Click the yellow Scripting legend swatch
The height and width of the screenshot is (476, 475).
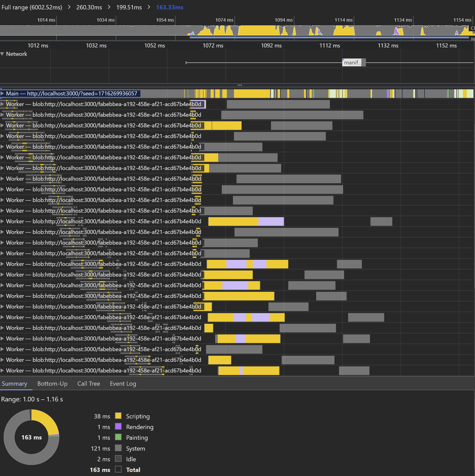coord(118,416)
